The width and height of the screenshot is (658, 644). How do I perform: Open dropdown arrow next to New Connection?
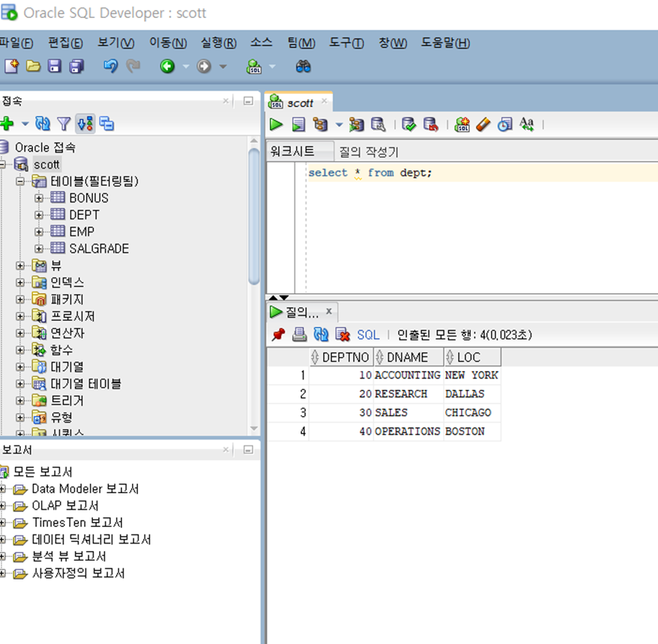25,124
